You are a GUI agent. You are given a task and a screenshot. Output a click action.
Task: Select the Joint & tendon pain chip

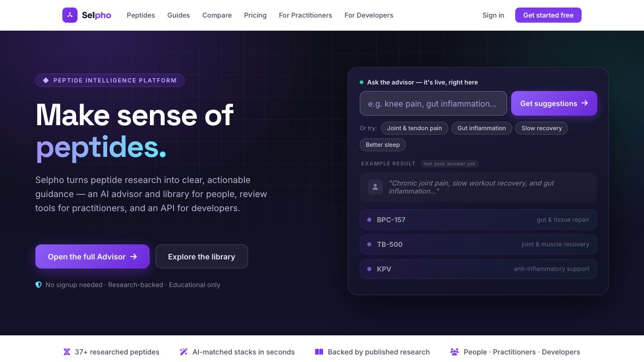pos(415,128)
